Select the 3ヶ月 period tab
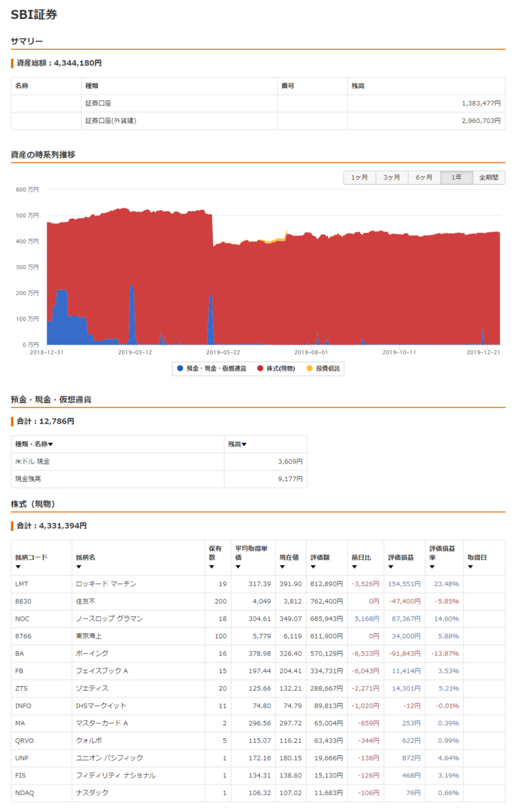Image resolution: width=523 pixels, height=812 pixels. pyautogui.click(x=392, y=177)
